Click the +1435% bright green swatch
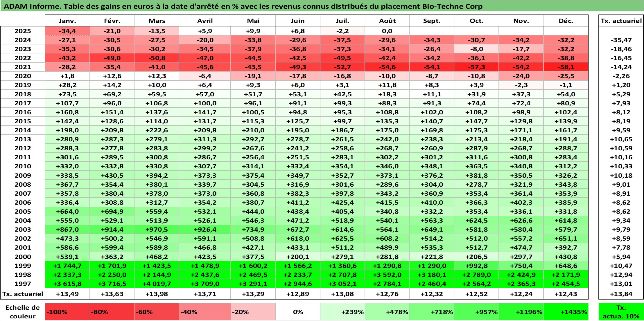Viewport: 644px width, 321px height. pos(566,312)
